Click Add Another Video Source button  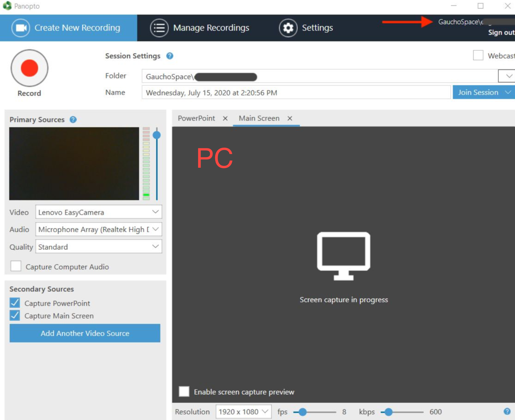[85, 333]
